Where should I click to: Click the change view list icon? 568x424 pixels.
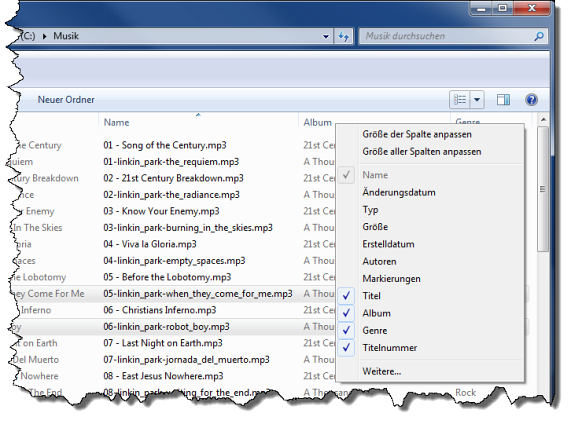pyautogui.click(x=460, y=99)
